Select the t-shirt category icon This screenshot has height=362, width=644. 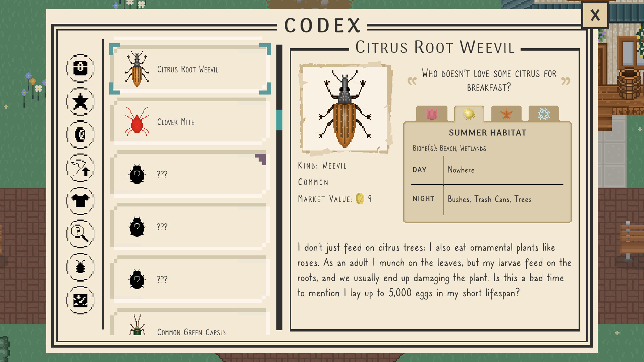pos(80,201)
